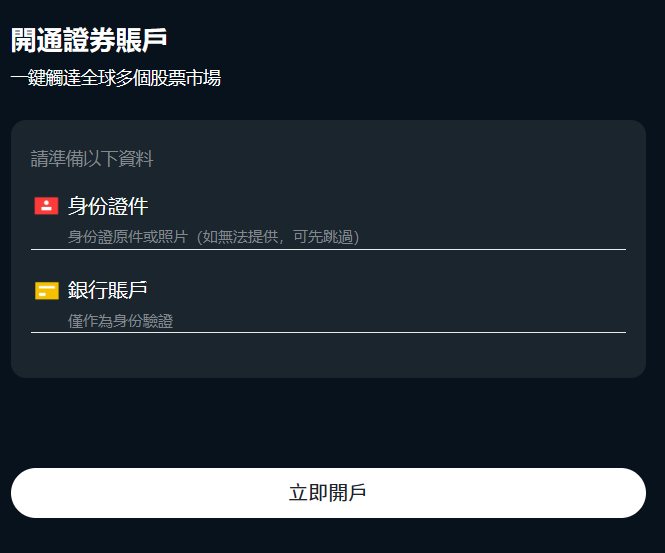Click dark background below the 立即開戶 button
The height and width of the screenshot is (553, 665).
328,537
